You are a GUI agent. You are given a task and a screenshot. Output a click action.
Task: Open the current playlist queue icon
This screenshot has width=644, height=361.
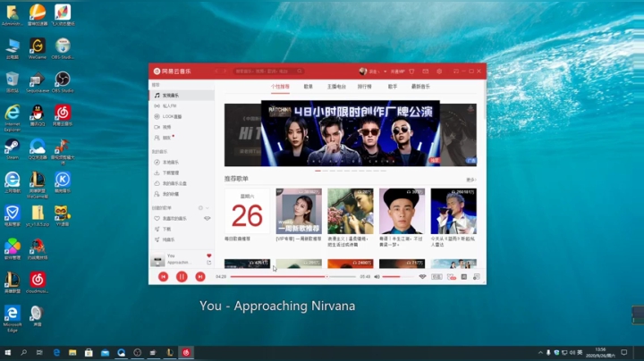[477, 277]
